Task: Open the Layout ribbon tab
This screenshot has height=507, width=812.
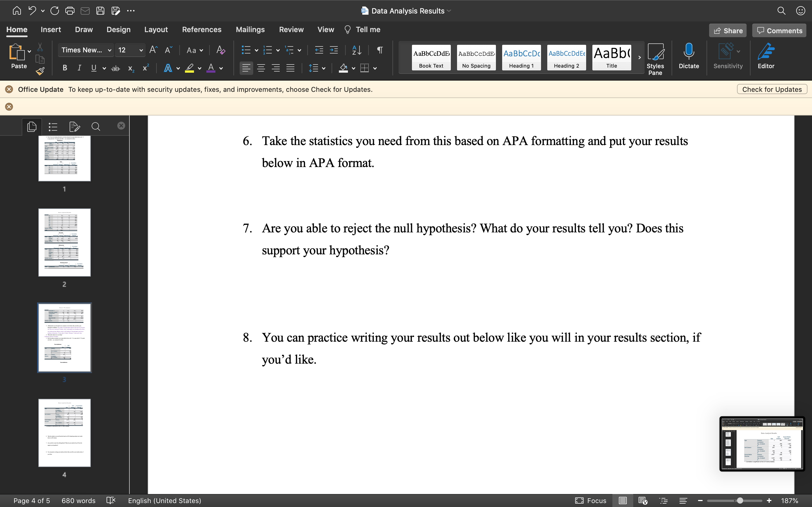Action: pyautogui.click(x=156, y=30)
